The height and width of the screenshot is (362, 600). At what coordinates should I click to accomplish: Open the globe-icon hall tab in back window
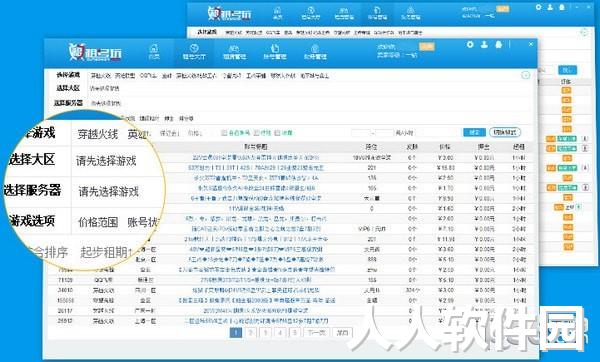[310, 13]
